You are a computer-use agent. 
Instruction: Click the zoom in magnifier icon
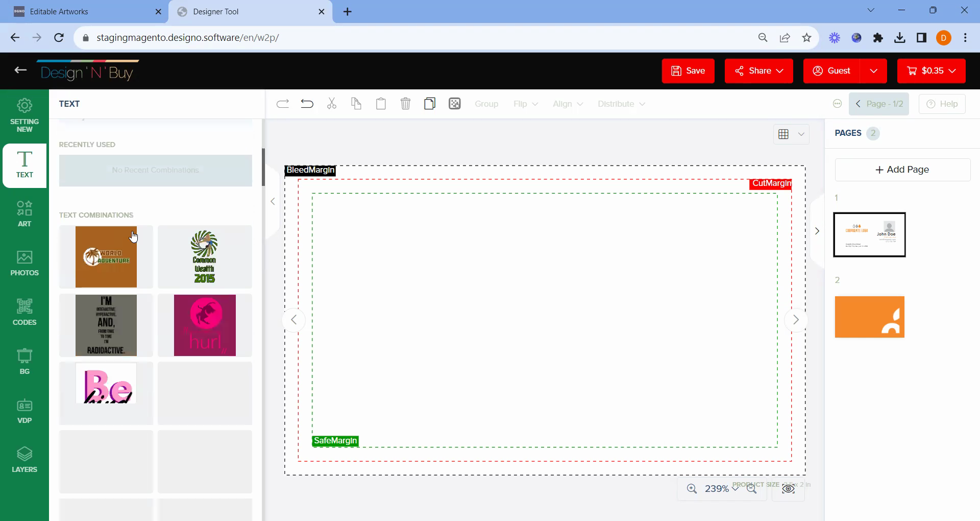tap(692, 489)
